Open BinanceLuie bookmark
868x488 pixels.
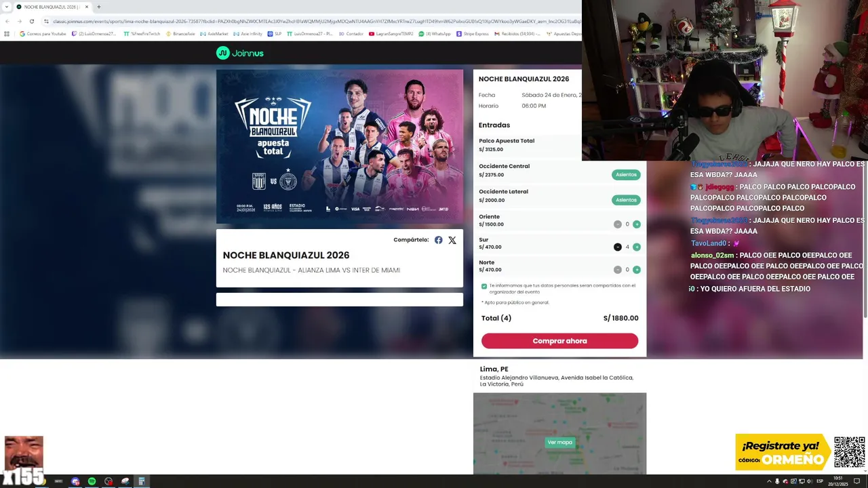click(180, 33)
